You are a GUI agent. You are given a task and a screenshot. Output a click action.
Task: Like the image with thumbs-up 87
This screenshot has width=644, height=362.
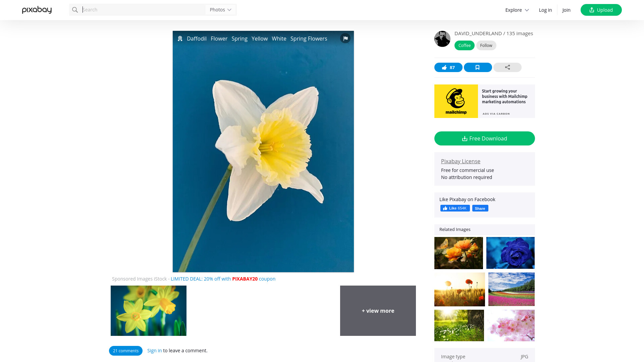tap(448, 67)
